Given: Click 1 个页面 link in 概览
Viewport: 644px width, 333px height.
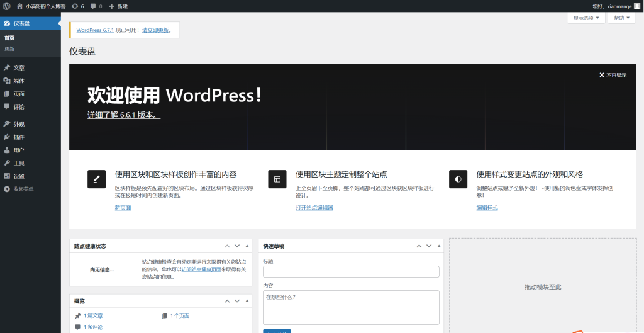Looking at the screenshot, I should (180, 316).
